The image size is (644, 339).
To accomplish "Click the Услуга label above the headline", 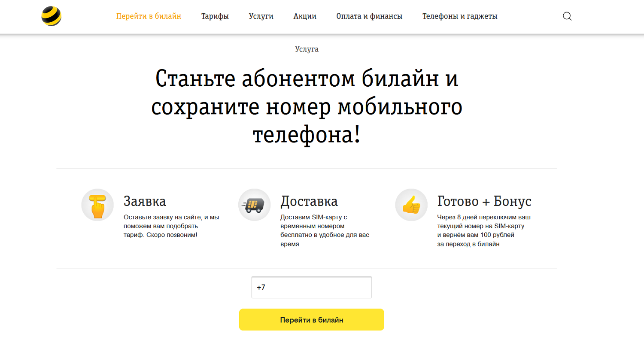I will tap(307, 49).
